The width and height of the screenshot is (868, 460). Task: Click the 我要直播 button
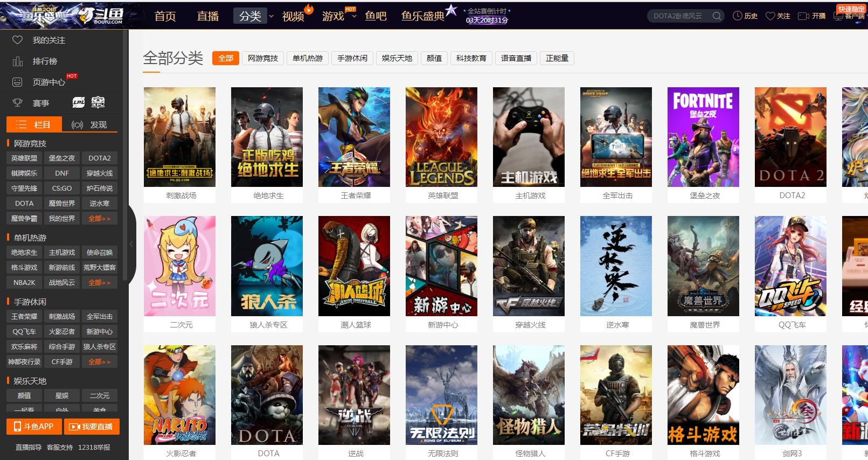(92, 427)
